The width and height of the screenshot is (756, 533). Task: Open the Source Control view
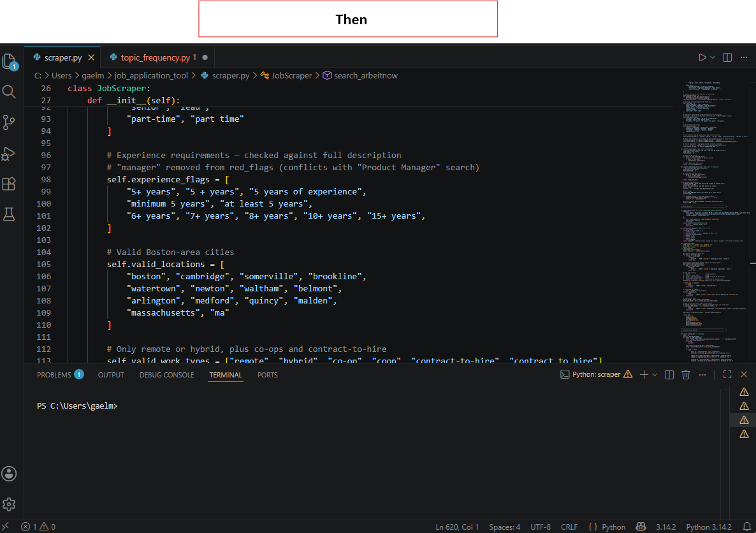coord(9,122)
